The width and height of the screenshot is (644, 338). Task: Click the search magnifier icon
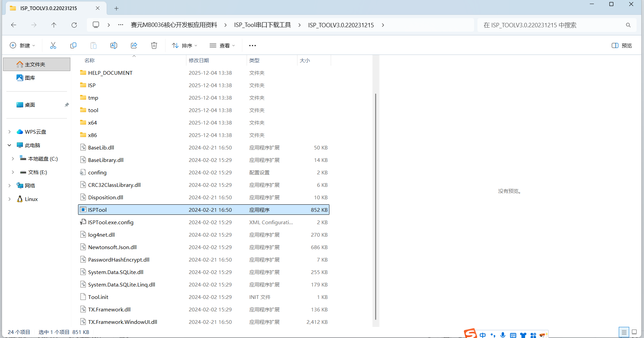[x=628, y=25]
